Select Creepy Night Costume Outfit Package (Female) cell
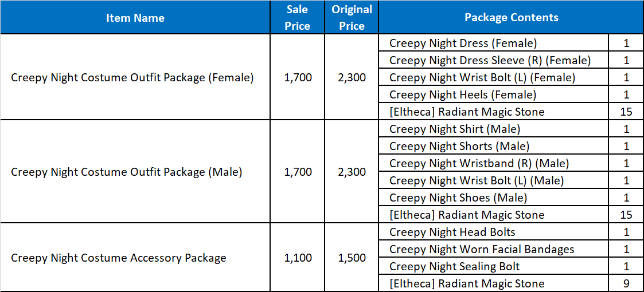The width and height of the screenshot is (644, 292). [x=135, y=77]
